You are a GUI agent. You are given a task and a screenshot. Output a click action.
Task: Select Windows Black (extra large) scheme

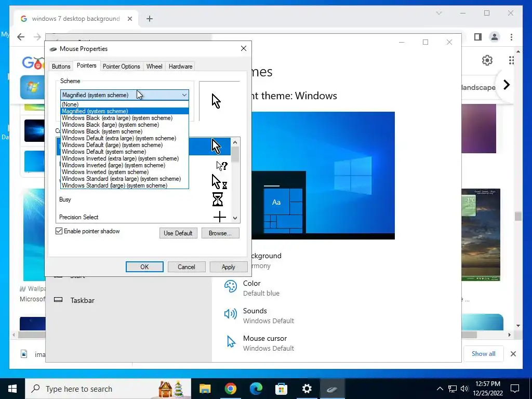point(125,118)
